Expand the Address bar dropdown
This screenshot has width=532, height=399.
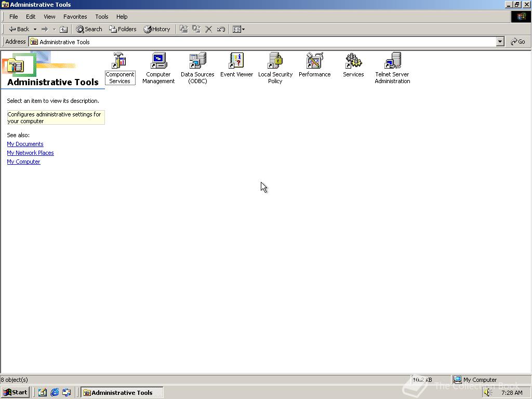500,42
